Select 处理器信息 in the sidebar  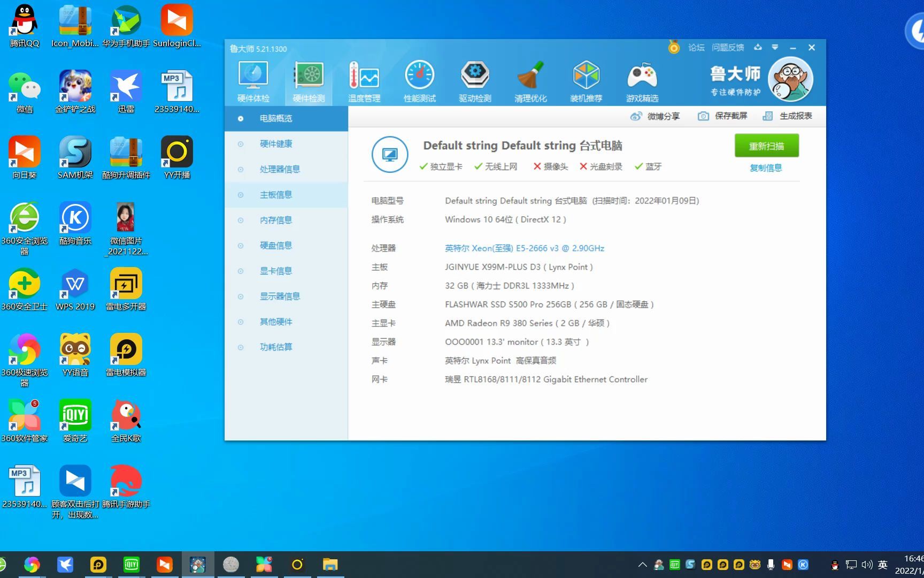[287, 169]
